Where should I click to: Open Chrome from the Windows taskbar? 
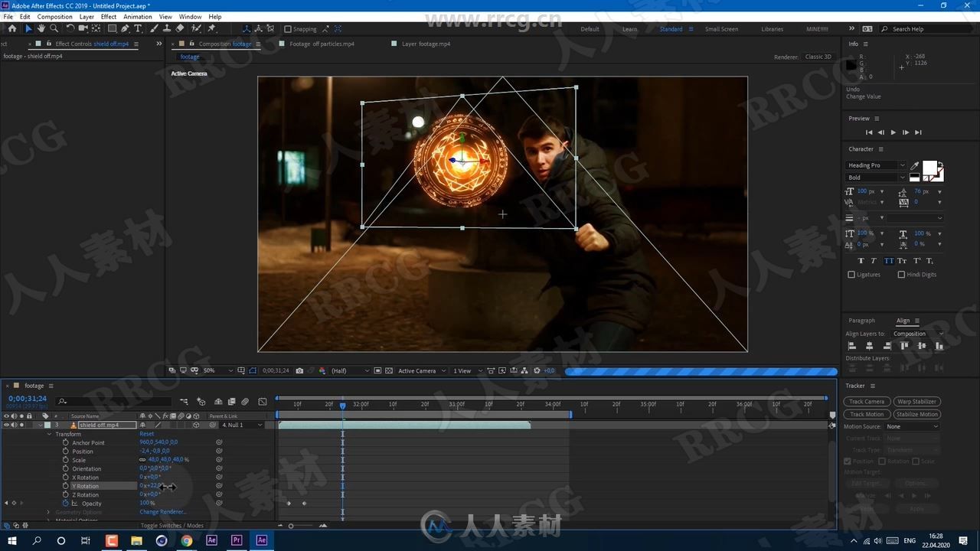[x=186, y=540]
